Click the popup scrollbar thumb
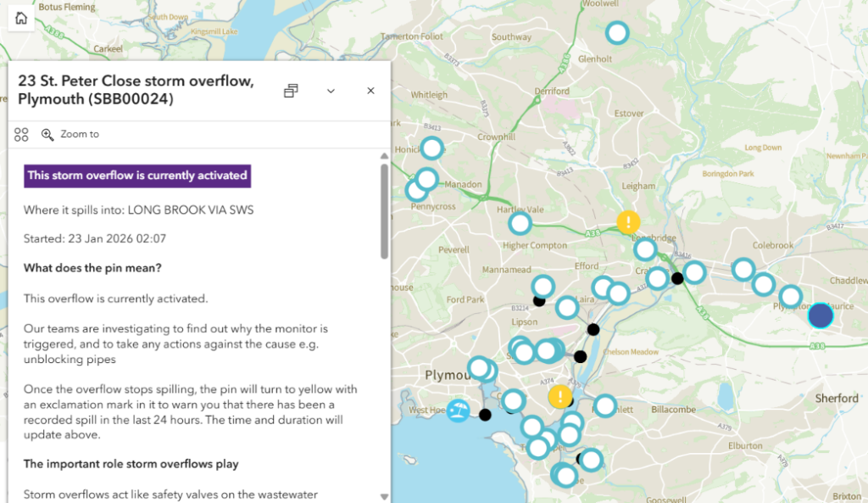The image size is (868, 503). click(384, 210)
